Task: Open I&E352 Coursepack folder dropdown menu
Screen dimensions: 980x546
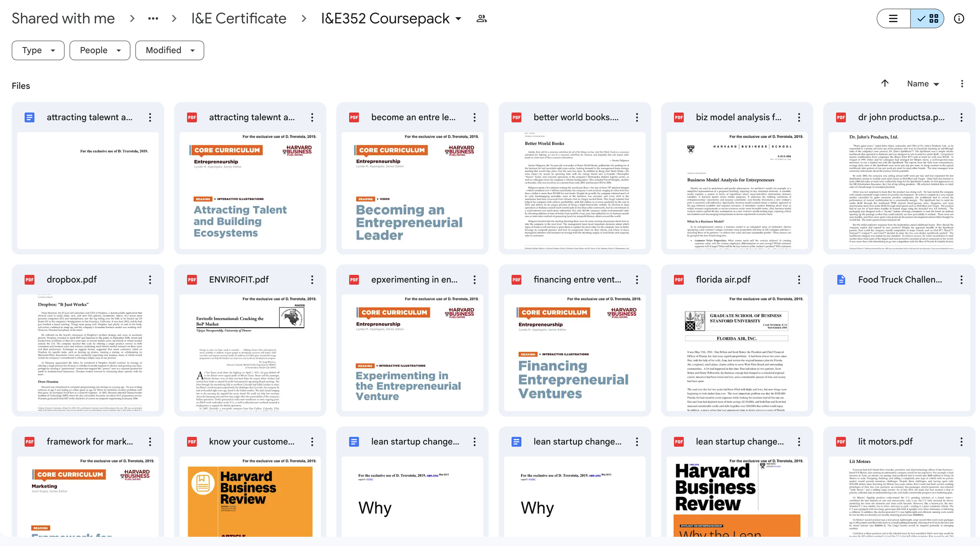Action: click(x=458, y=18)
